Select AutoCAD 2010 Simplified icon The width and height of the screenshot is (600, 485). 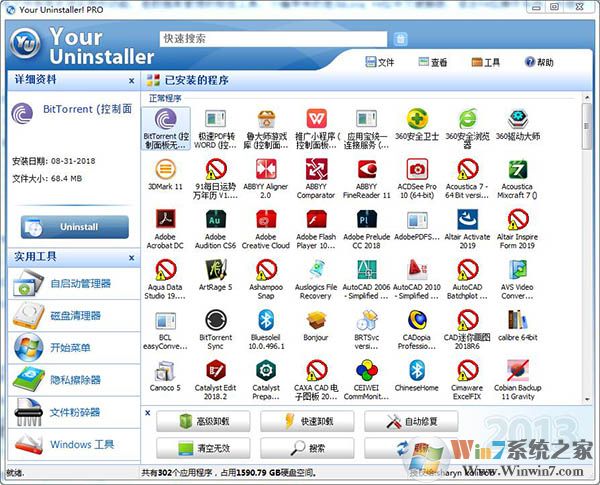click(x=417, y=269)
